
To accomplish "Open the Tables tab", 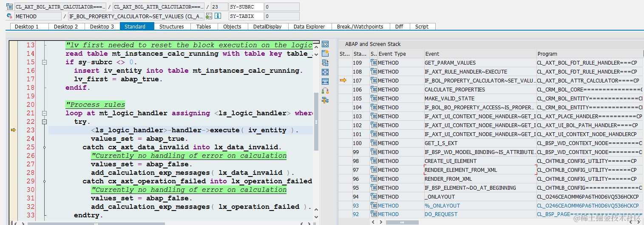I will pos(204,26).
